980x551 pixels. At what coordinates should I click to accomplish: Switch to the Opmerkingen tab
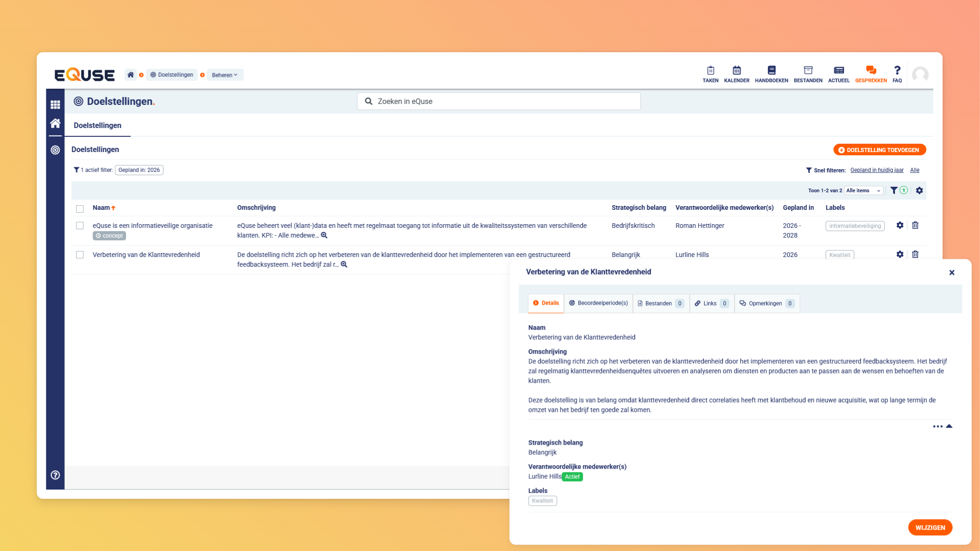(766, 303)
